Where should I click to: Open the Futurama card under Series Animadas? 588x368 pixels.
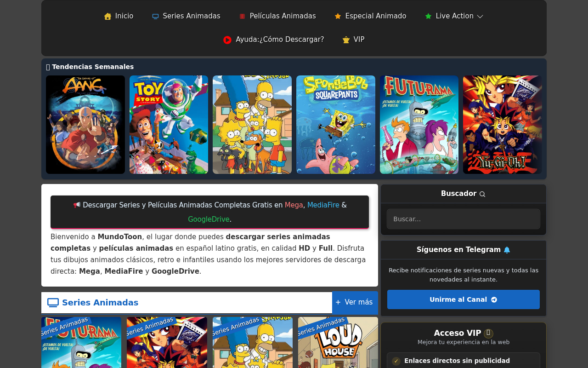click(81, 343)
